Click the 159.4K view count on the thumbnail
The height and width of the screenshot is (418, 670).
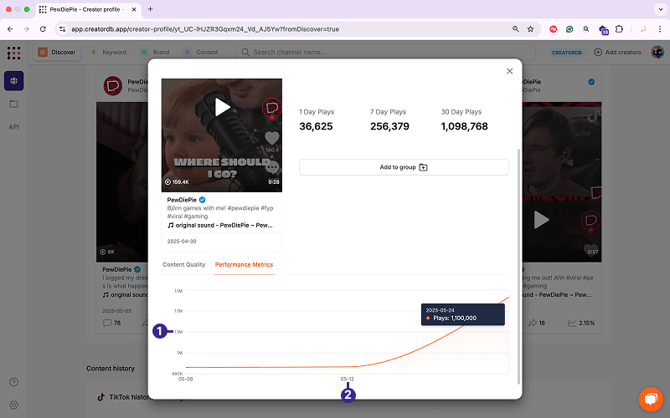(x=177, y=182)
